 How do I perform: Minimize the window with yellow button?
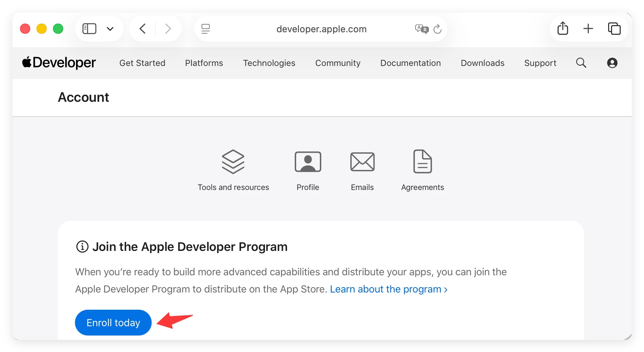tap(42, 29)
